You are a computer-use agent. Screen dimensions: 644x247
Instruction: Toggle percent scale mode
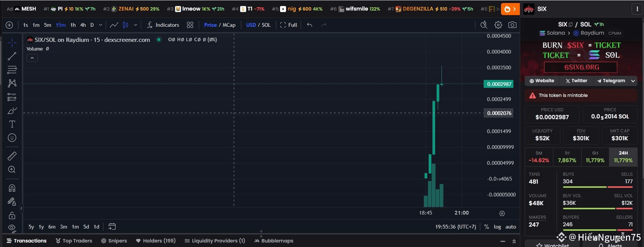click(487, 227)
